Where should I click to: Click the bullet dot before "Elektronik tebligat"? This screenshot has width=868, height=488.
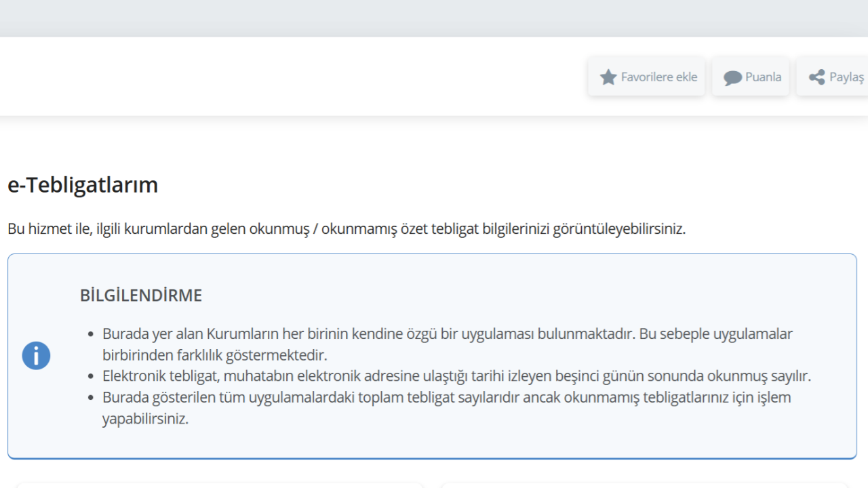click(x=92, y=377)
